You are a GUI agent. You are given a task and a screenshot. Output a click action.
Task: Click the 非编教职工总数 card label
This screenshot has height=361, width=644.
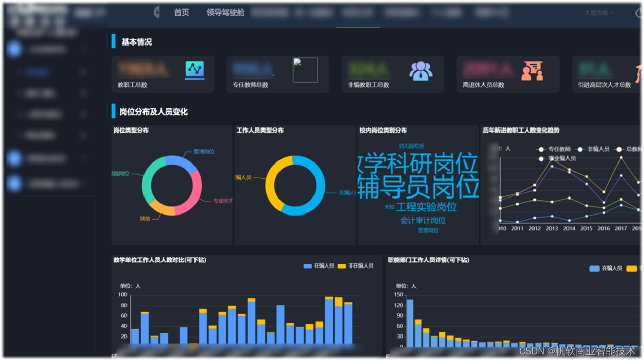pyautogui.click(x=369, y=85)
